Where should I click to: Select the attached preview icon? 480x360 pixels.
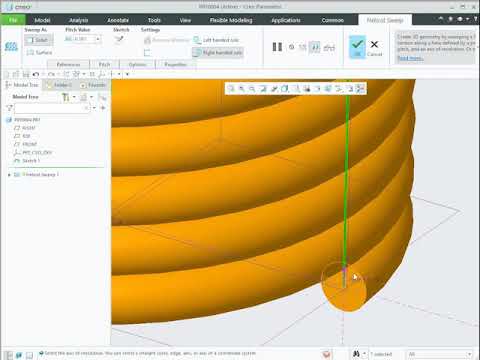pos(314,47)
